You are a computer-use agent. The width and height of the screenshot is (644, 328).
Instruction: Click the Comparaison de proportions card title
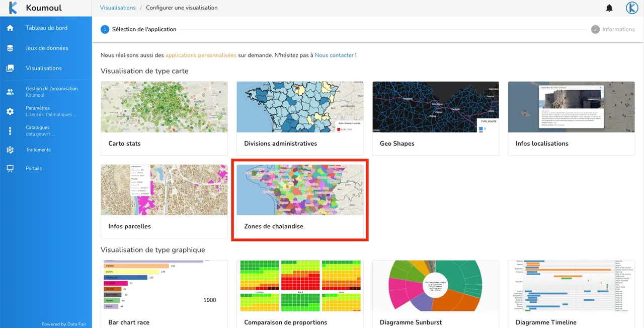click(x=285, y=322)
